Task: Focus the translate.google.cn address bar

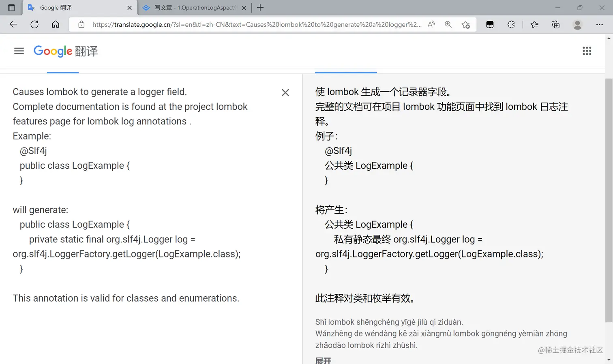Action: pyautogui.click(x=257, y=24)
